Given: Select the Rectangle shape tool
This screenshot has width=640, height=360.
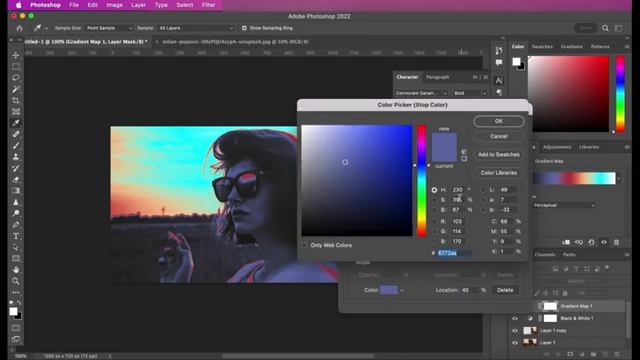Looking at the screenshot, I should tap(16, 258).
